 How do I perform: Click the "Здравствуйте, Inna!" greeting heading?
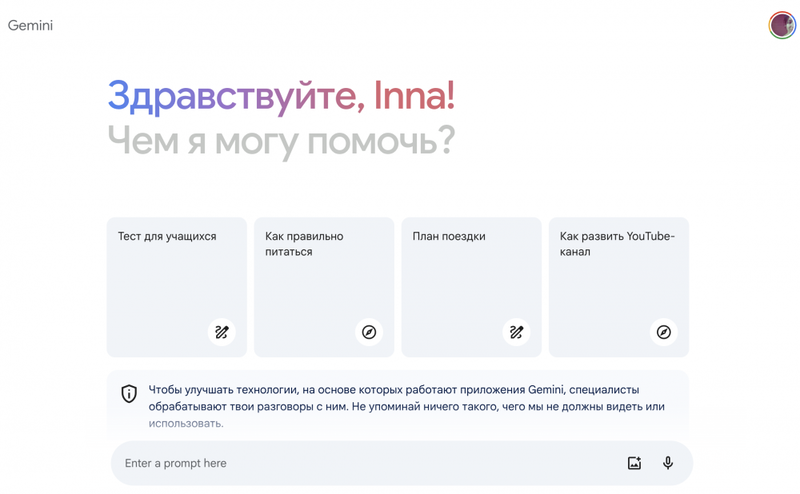[x=281, y=96]
